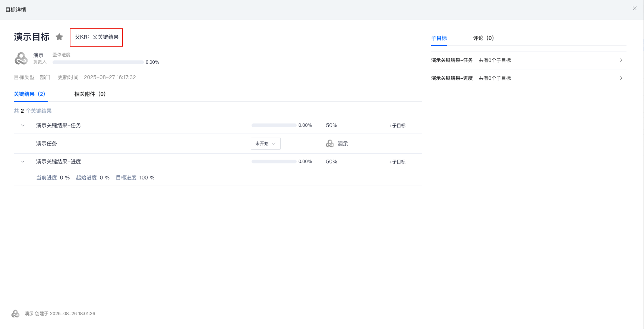Close the 目标详情 dialog with the X icon
Image resolution: width=644 pixels, height=329 pixels.
(x=635, y=8)
